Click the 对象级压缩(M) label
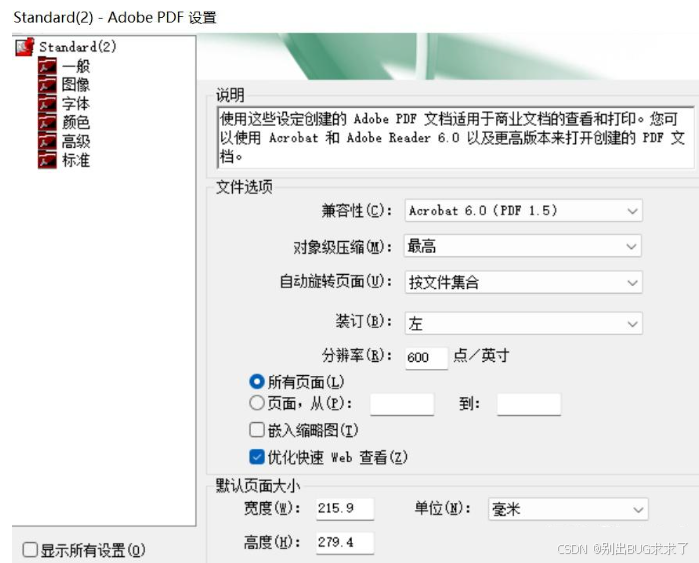699x563 pixels. pyautogui.click(x=343, y=247)
